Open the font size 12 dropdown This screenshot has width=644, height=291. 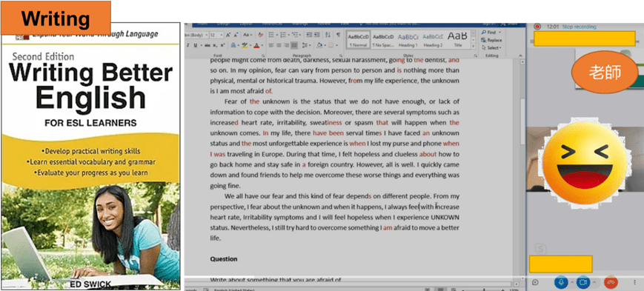click(222, 35)
